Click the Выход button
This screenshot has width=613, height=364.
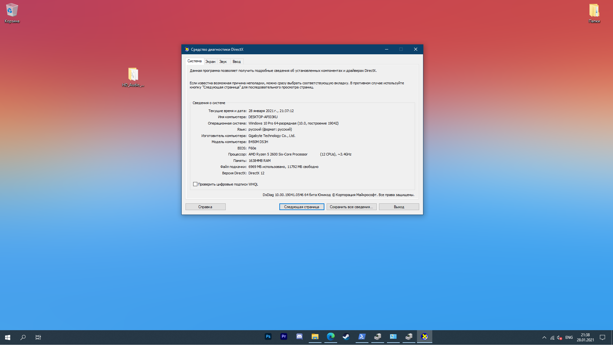click(x=399, y=207)
